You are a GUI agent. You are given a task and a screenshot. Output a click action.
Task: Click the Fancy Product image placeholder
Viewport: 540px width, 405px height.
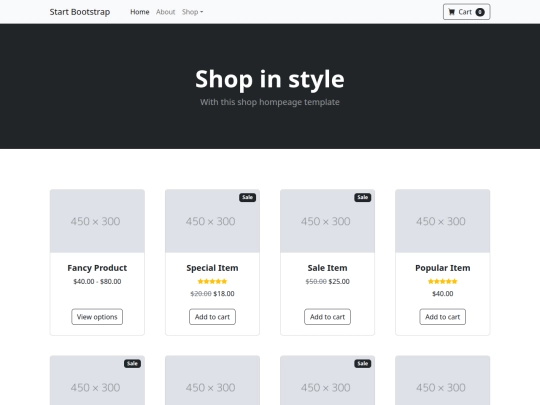pyautogui.click(x=97, y=221)
